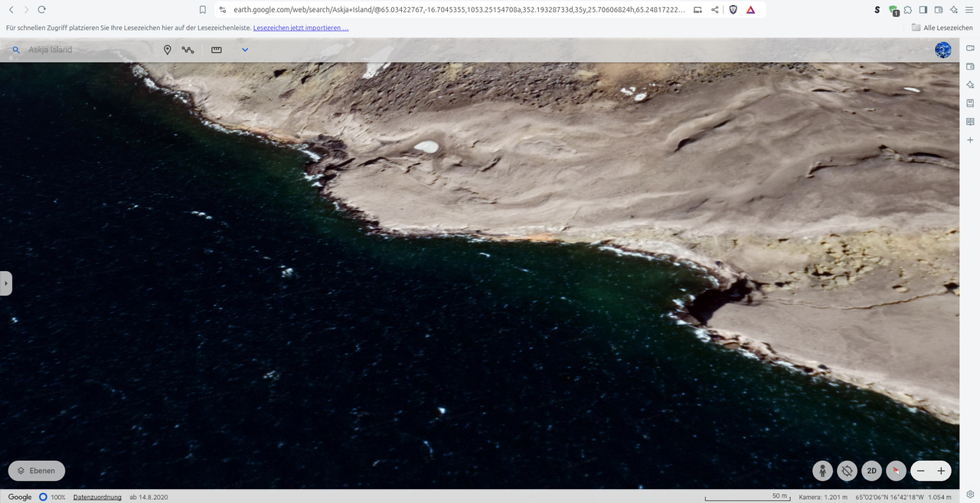Activate the ruler measure tool
This screenshot has height=503, width=980.
click(217, 50)
